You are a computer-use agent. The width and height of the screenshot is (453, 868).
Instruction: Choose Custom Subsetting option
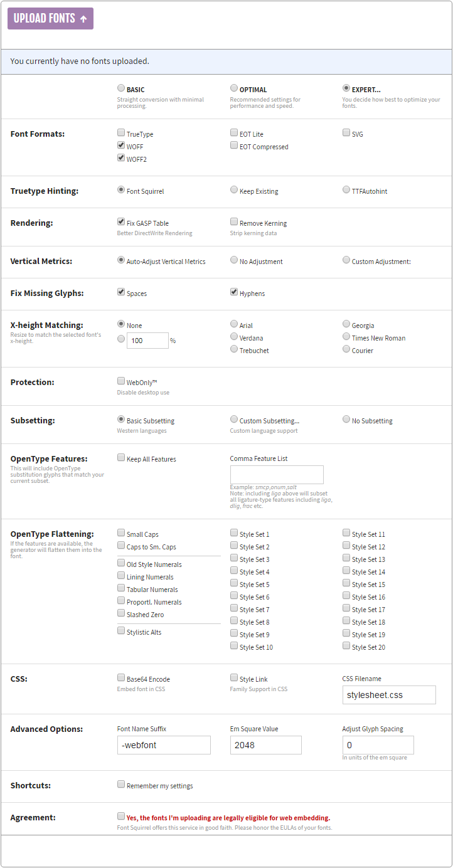click(x=234, y=420)
